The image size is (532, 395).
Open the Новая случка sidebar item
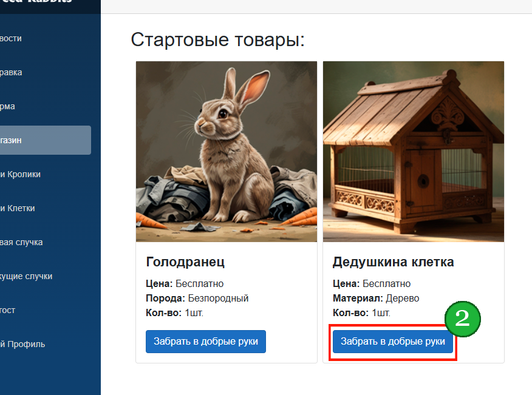point(21,242)
